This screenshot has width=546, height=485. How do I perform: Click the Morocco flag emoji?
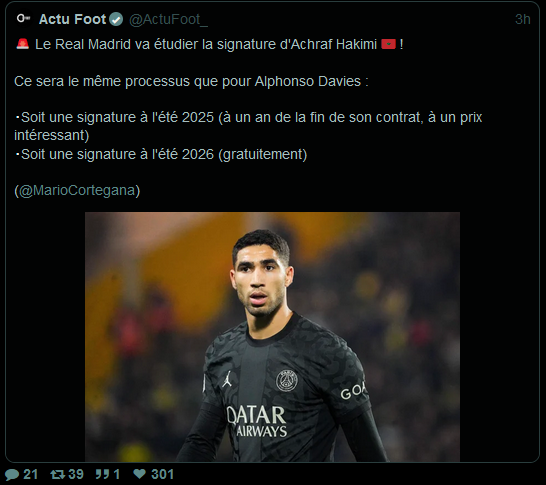pos(388,44)
